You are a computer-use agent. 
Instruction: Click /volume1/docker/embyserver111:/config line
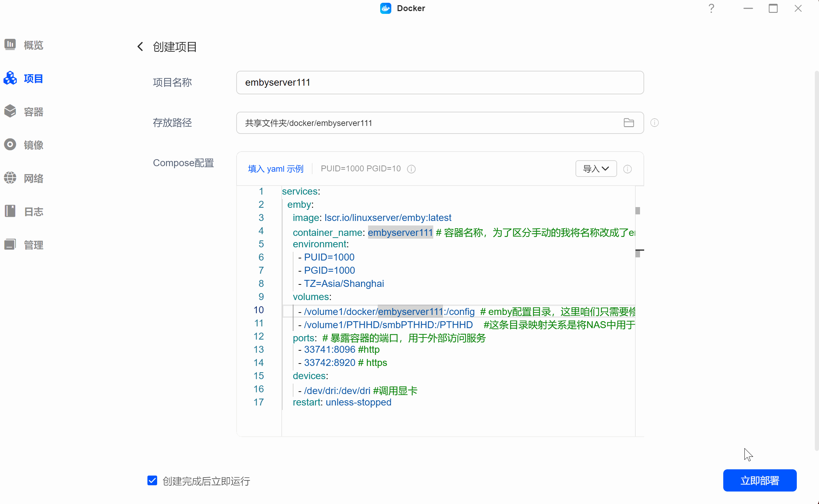[389, 311]
